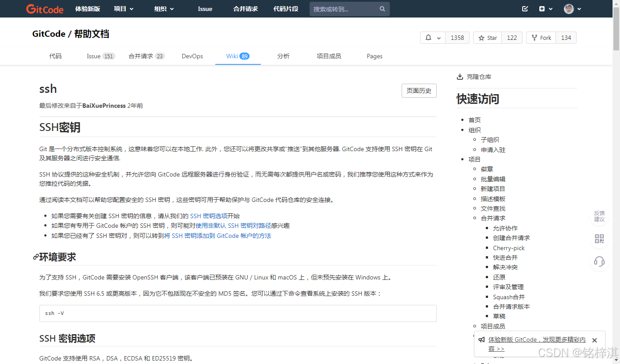
Task: Open 创建合并请求 in quick access list
Action: click(x=511, y=238)
